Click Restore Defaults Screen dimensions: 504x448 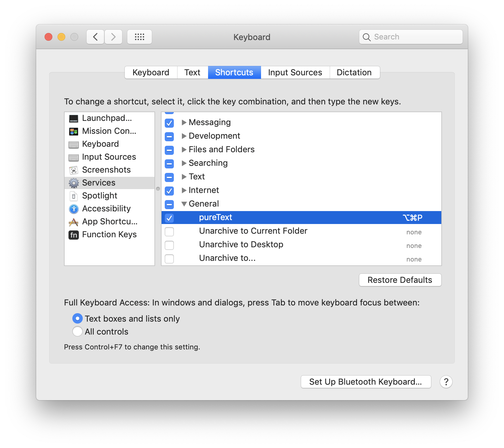(400, 280)
